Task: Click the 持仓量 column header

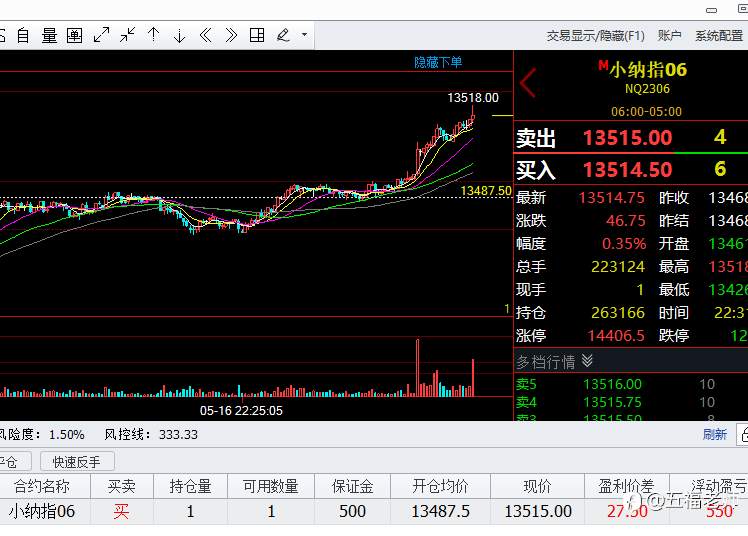Action: coord(190,486)
